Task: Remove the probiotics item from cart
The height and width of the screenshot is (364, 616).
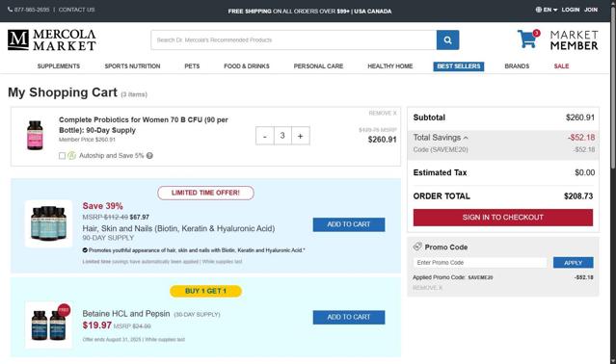Action: point(383,114)
